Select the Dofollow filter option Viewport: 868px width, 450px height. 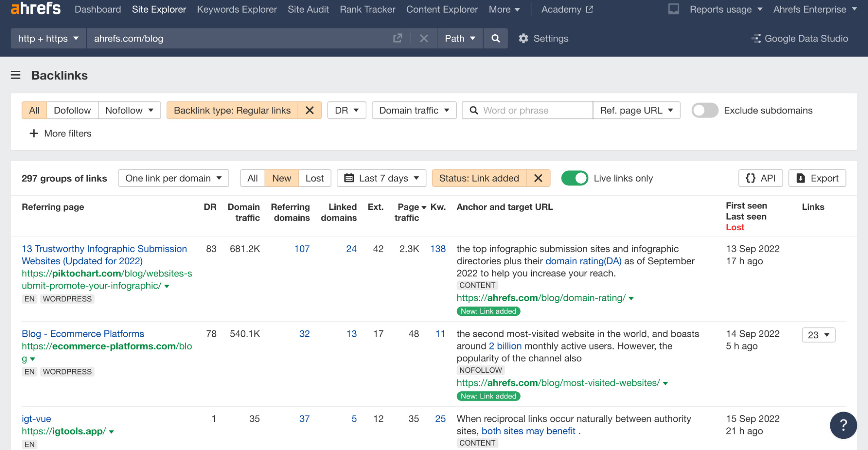pyautogui.click(x=72, y=110)
